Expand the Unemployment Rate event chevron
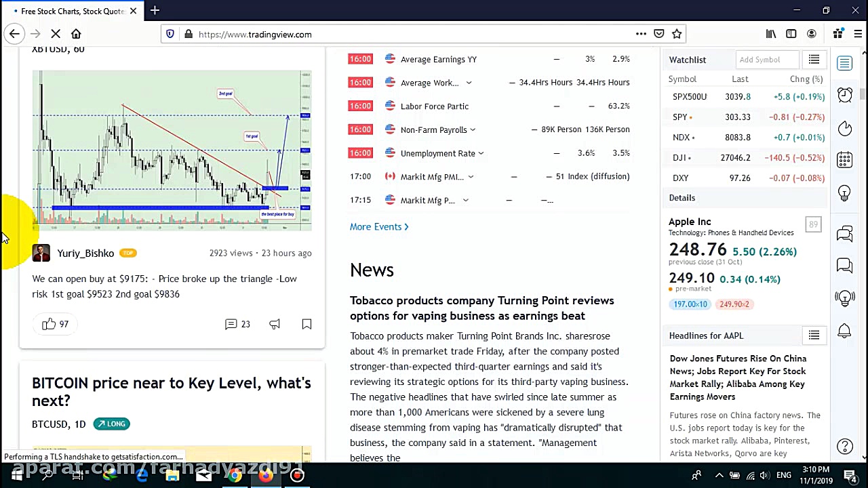The image size is (868, 488). click(481, 153)
